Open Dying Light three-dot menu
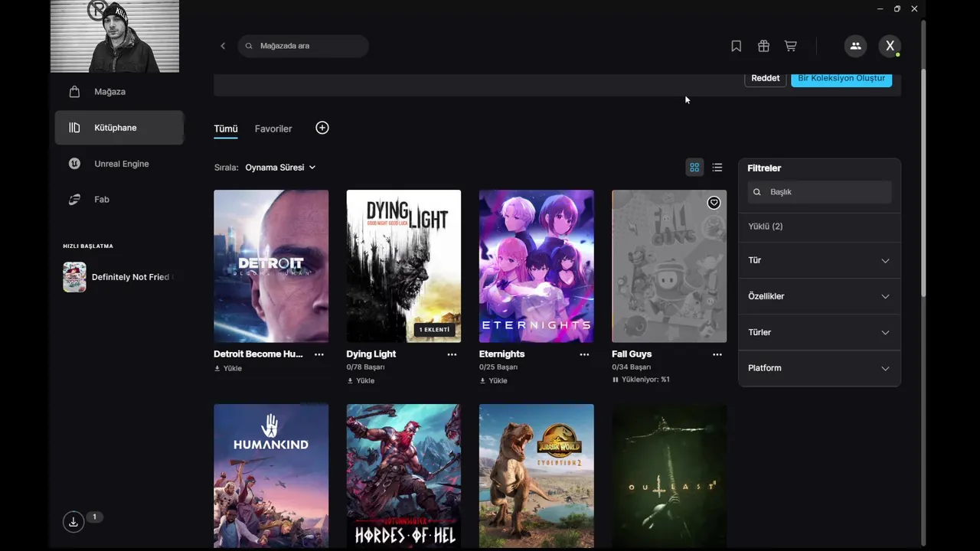Viewport: 980px width, 551px height. click(x=452, y=354)
